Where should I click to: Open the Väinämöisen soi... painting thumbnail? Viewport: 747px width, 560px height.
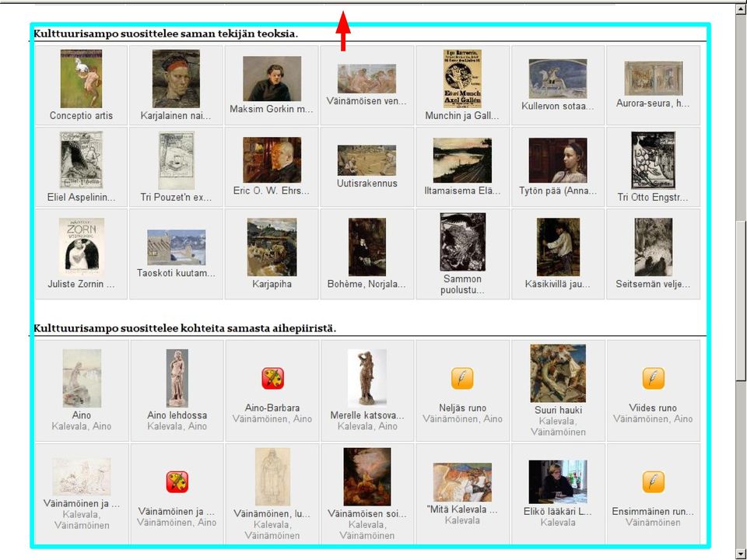point(366,477)
